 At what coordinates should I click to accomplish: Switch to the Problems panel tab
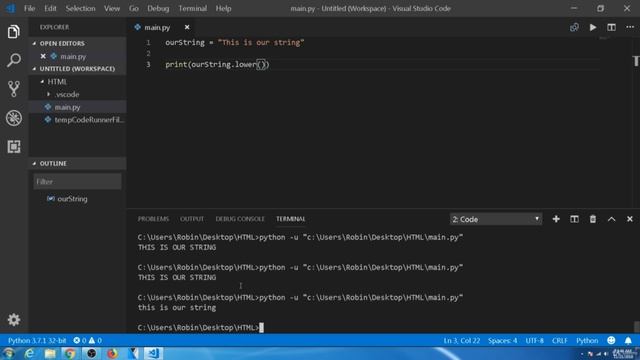(x=153, y=219)
